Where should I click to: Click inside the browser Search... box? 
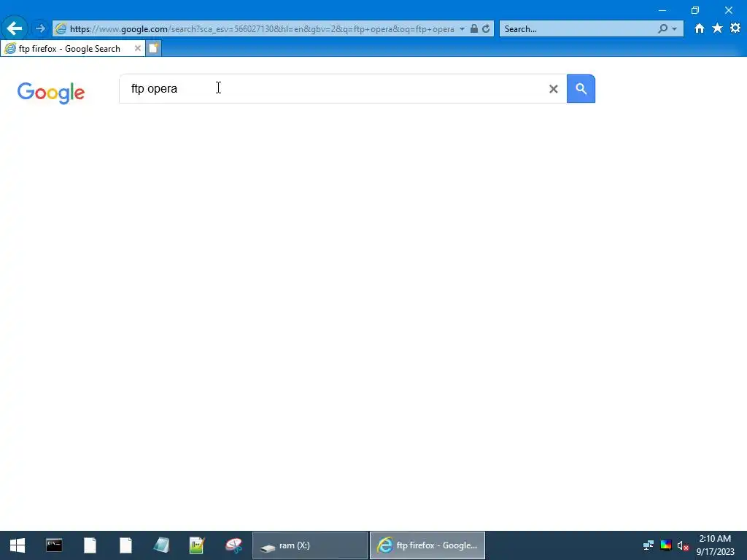tap(576, 29)
